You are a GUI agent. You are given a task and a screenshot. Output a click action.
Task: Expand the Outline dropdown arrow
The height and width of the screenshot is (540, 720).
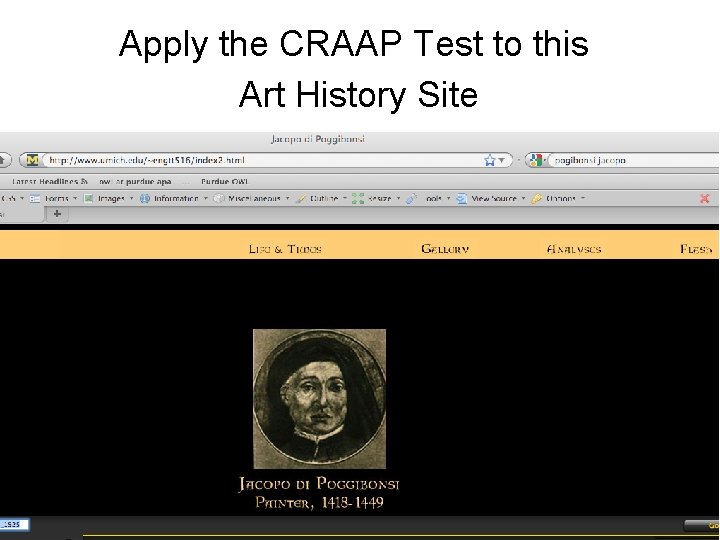344,198
